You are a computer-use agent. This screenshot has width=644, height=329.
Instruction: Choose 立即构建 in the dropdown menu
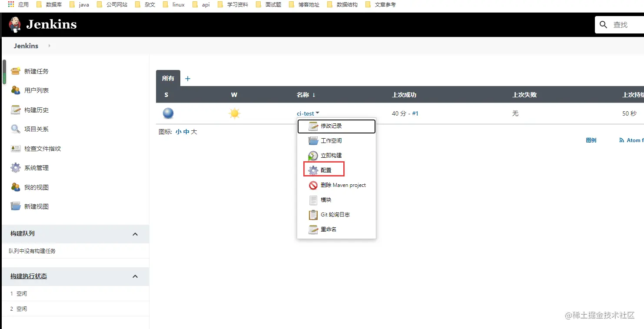click(x=336, y=156)
